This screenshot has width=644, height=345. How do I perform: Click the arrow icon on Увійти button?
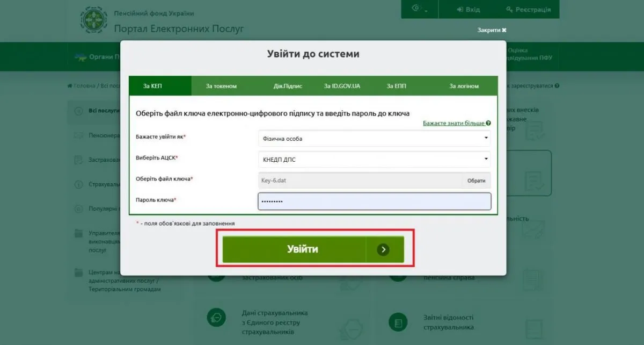point(383,249)
